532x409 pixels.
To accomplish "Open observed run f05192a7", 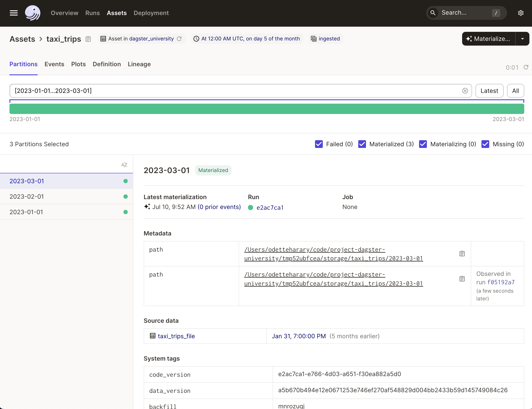I will click(501, 282).
